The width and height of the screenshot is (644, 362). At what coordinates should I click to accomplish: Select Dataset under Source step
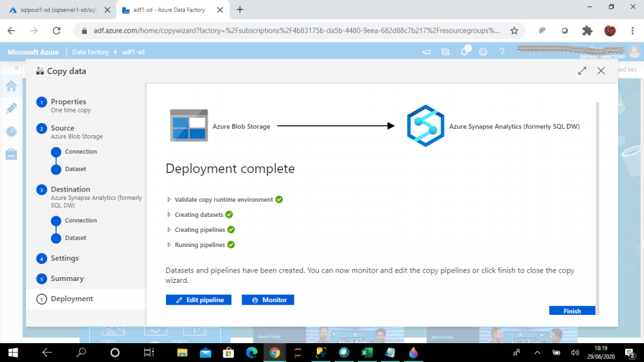(75, 169)
